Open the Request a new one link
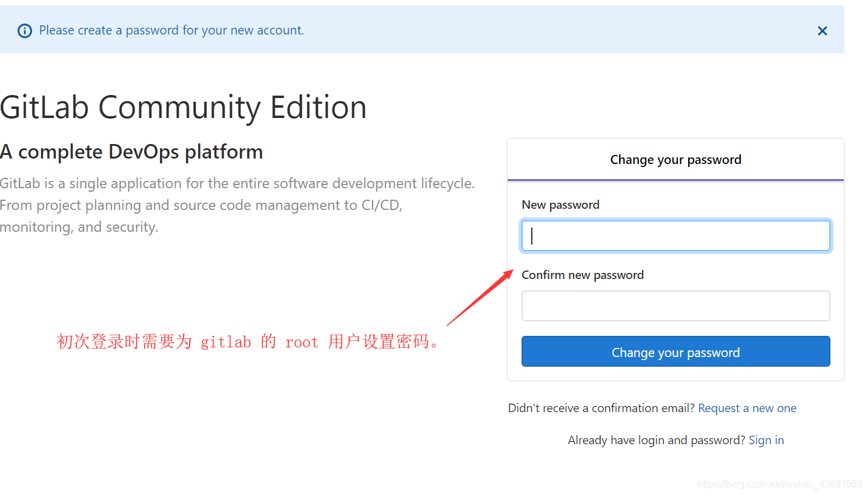 tap(747, 408)
